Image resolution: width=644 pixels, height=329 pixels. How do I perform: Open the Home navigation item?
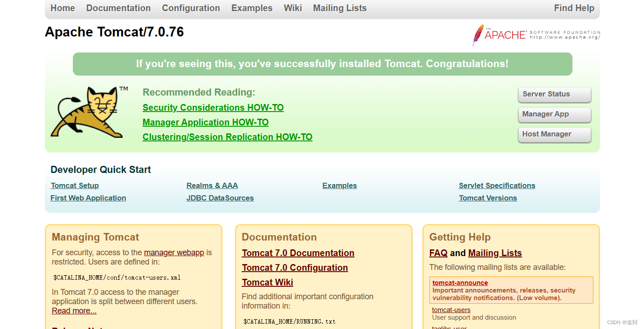coord(63,8)
